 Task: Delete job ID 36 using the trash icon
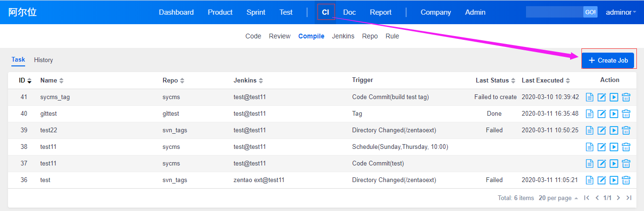coord(626,180)
